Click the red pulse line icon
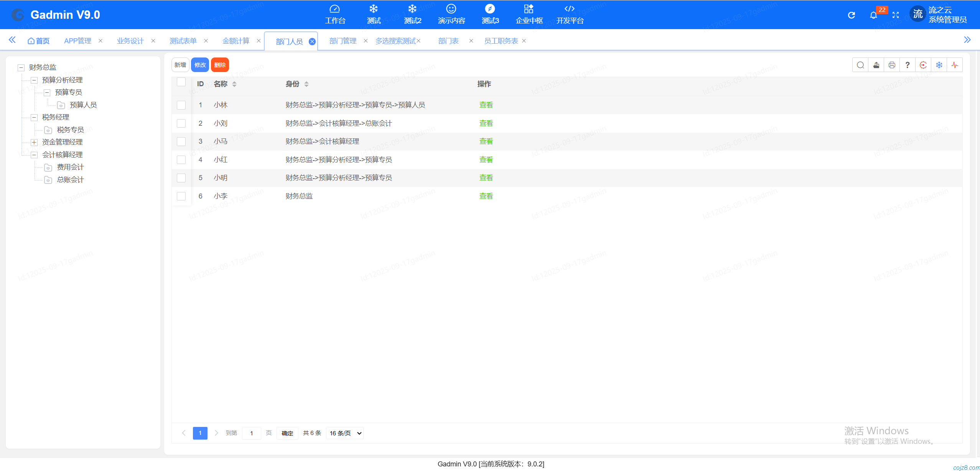Image resolution: width=980 pixels, height=471 pixels. tap(955, 65)
